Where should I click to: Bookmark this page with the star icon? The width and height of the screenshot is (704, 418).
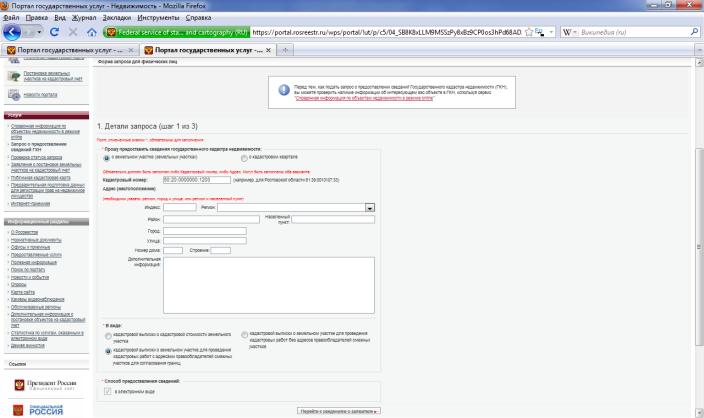529,32
